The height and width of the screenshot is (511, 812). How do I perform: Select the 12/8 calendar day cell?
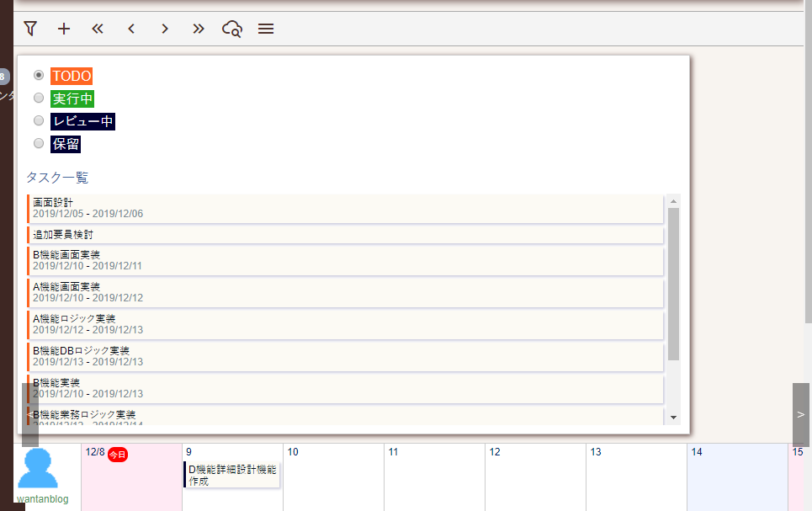click(x=131, y=476)
